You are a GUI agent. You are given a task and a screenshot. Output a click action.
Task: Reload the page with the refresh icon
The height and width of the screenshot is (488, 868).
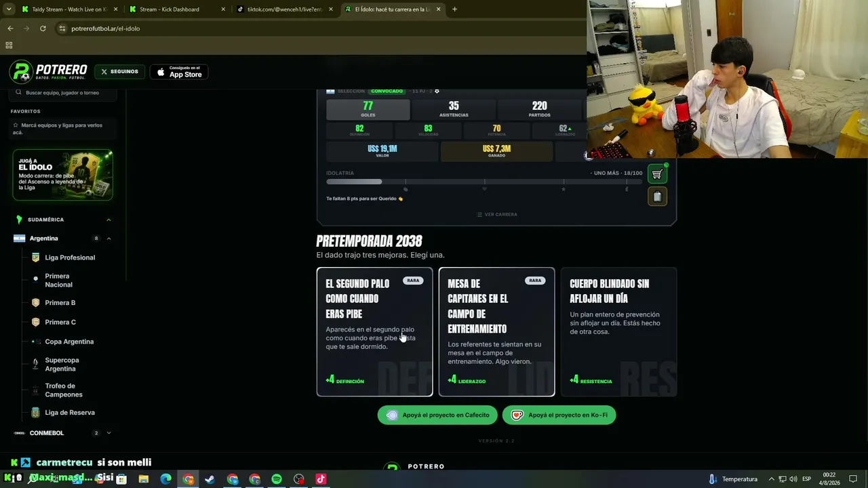click(x=43, y=28)
